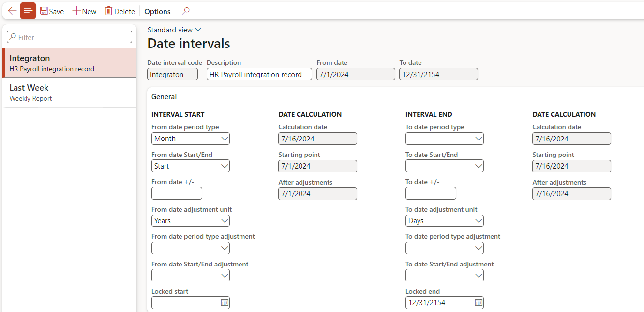Screen dimensions: 644x312
Task: Delete the selected date interval
Action: (x=120, y=11)
